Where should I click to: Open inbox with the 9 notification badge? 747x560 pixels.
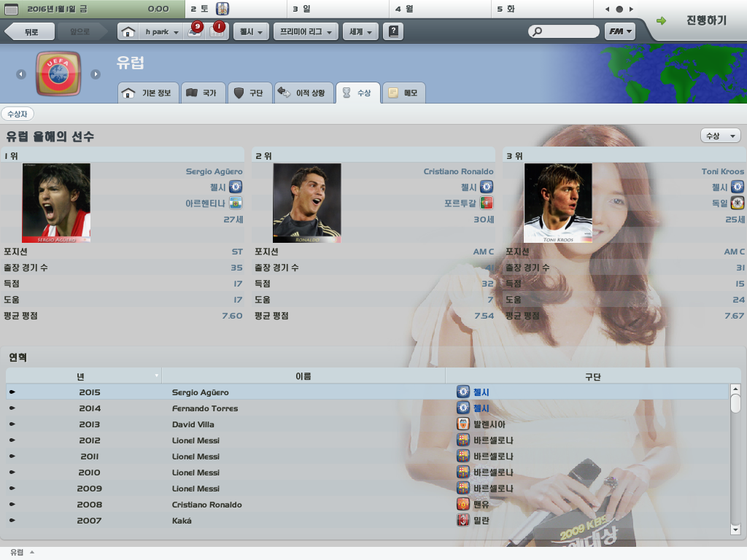coord(194,31)
